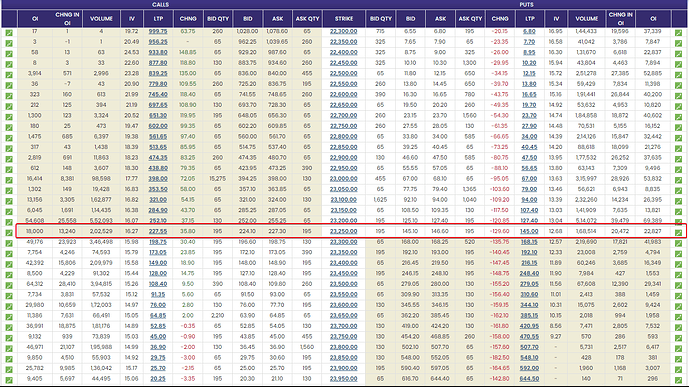Open put LTP link 644.50

[x=529, y=379]
